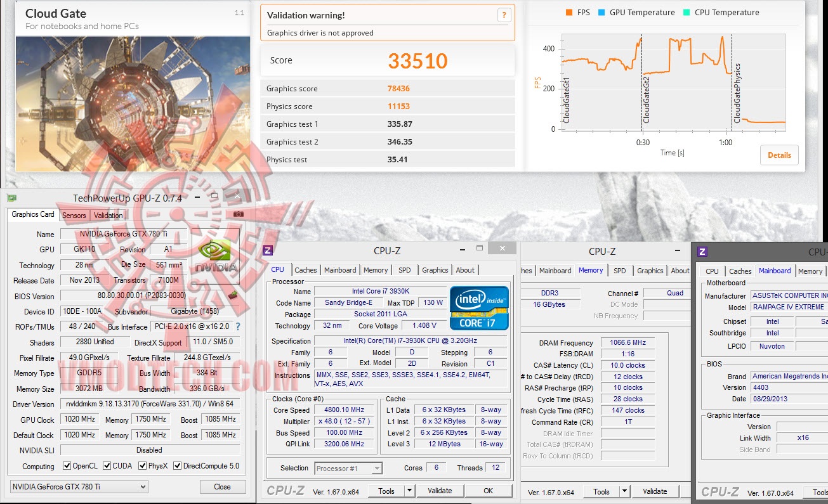828x504 pixels.
Task: Click the Bus Interface question mark icon
Action: [x=238, y=326]
